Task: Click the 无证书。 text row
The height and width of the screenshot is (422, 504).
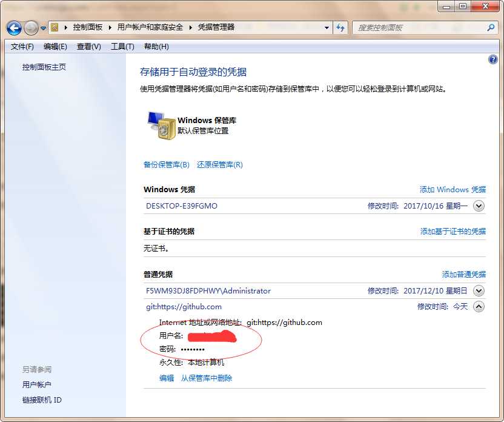Action: point(156,249)
